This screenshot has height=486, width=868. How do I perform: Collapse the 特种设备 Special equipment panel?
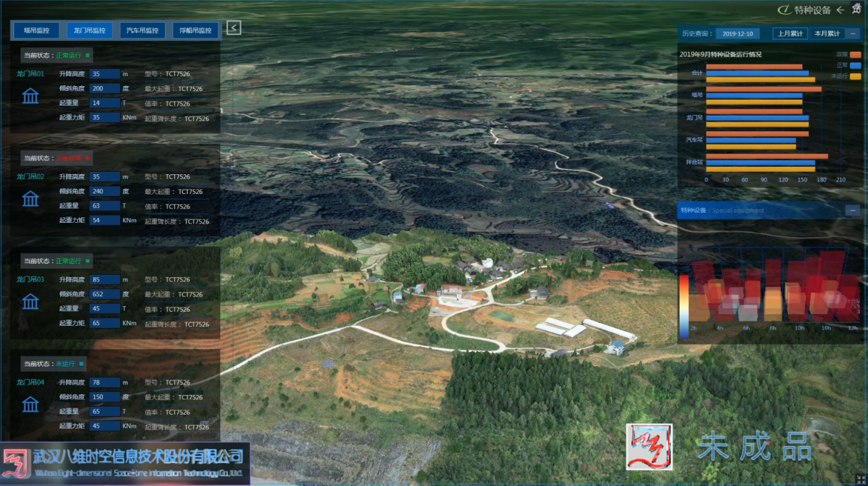853,211
